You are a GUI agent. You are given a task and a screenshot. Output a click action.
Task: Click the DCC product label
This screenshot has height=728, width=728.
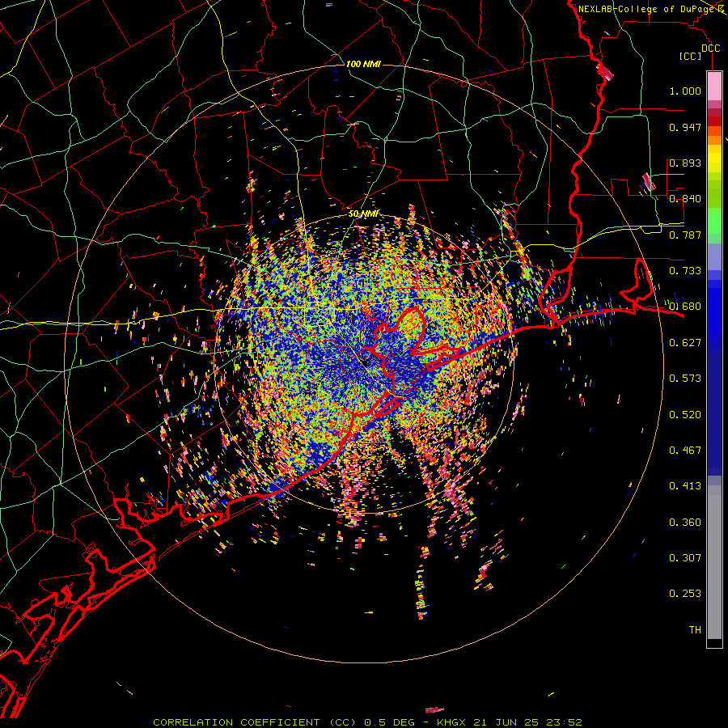pos(710,49)
